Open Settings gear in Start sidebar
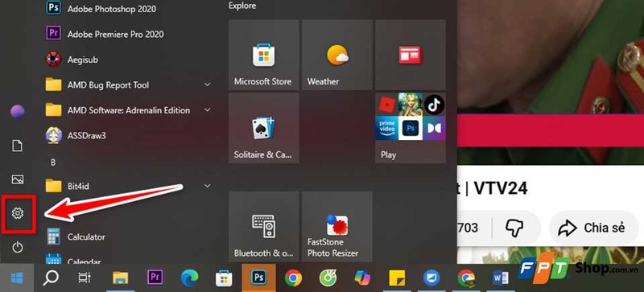This screenshot has width=644, height=292. 17,213
